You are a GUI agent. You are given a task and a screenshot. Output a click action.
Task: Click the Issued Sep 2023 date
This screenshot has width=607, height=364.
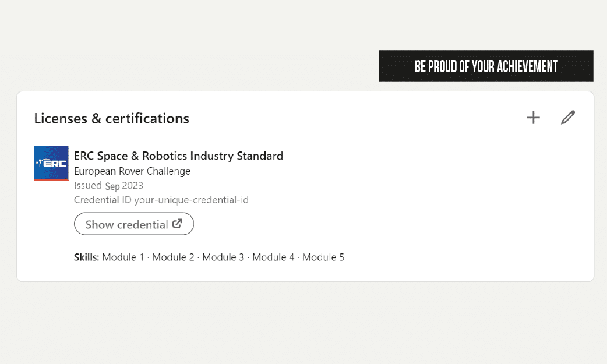pos(108,186)
